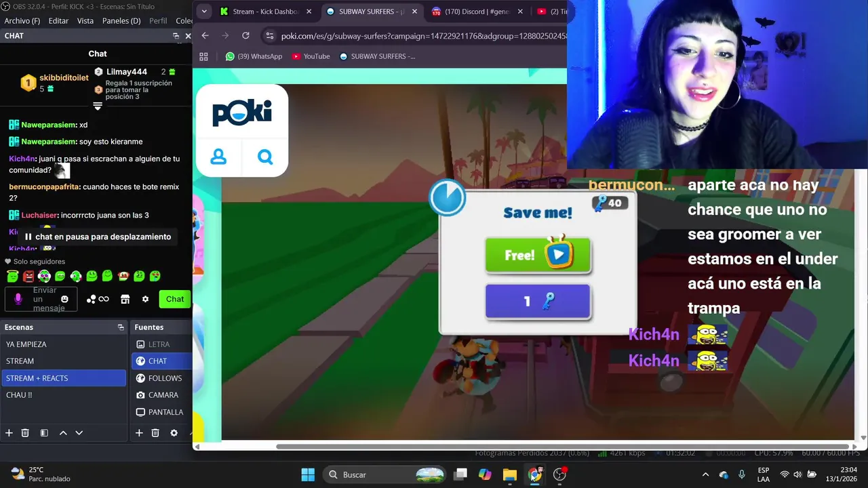Go back in the browser
Viewport: 868px width, 488px height.
point(205,36)
